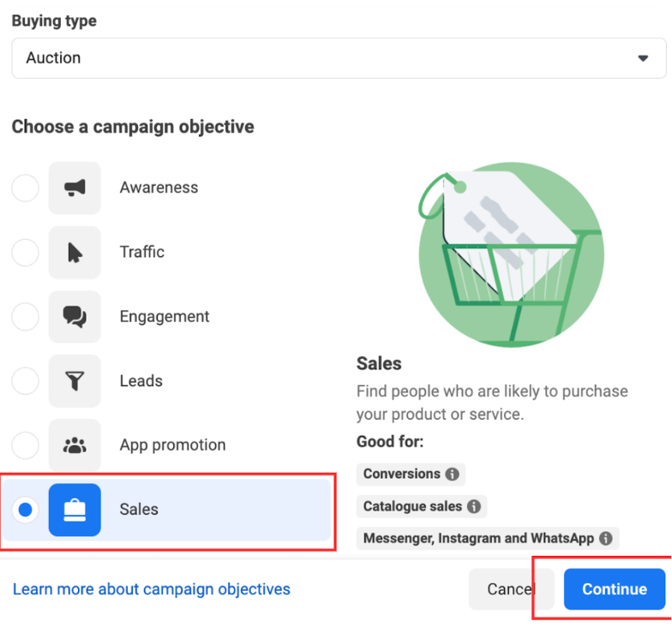Select the Traffic radio button

25,252
